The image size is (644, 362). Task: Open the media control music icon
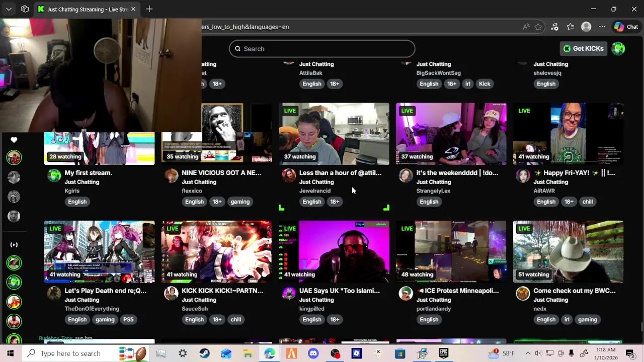coord(554,27)
